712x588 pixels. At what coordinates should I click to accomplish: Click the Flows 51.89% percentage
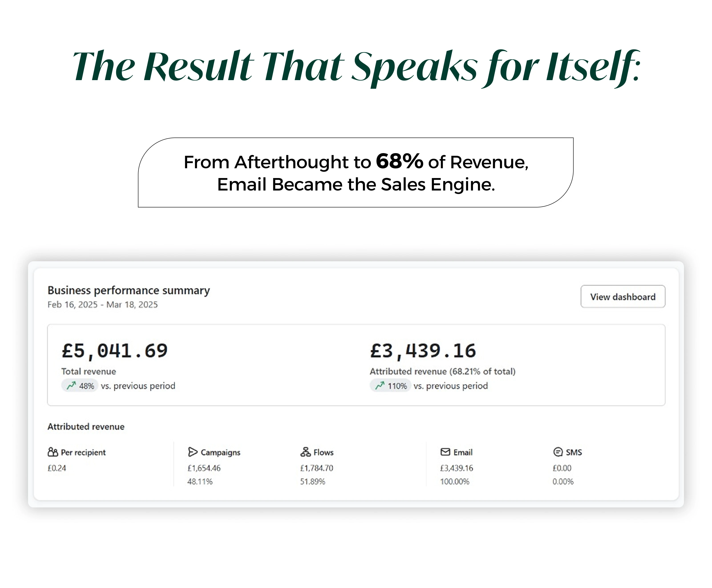312,482
